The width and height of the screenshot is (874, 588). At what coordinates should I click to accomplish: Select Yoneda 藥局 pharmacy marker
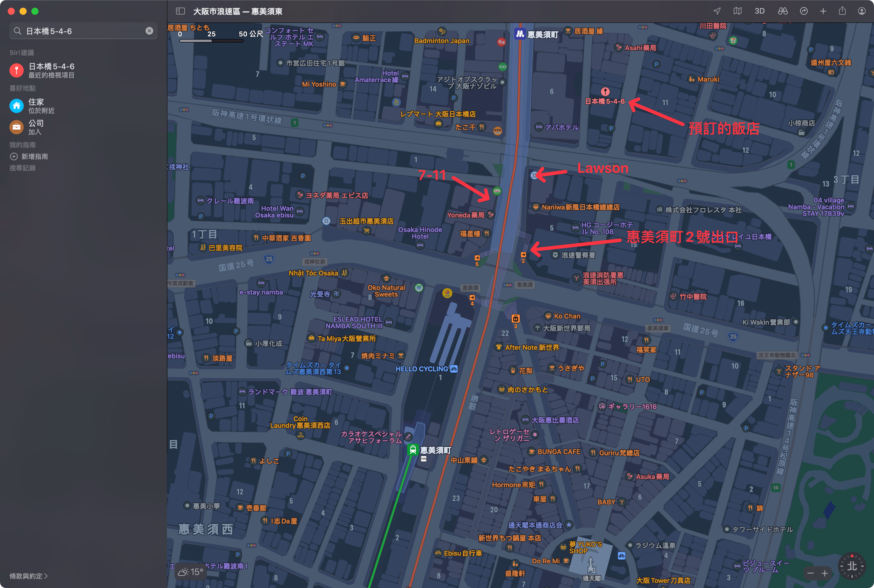491,215
